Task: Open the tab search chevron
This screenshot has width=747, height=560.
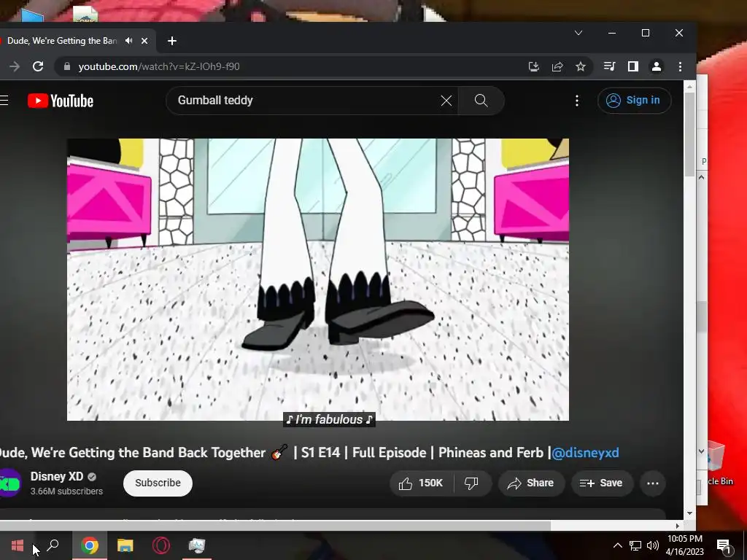Action: coord(578,33)
